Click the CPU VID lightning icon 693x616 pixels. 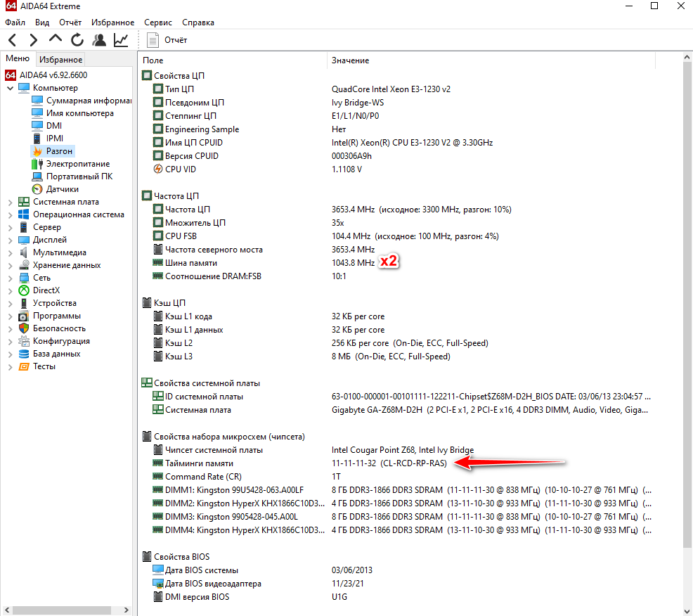pyautogui.click(x=157, y=169)
